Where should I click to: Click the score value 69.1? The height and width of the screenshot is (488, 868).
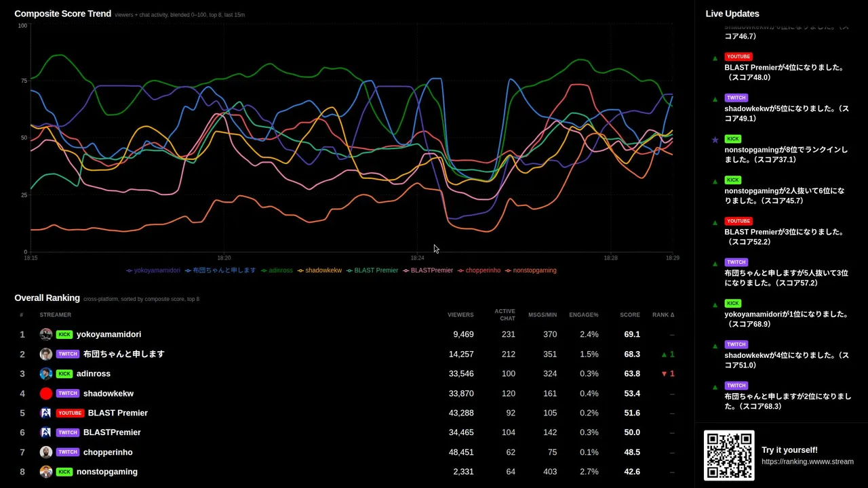click(632, 334)
